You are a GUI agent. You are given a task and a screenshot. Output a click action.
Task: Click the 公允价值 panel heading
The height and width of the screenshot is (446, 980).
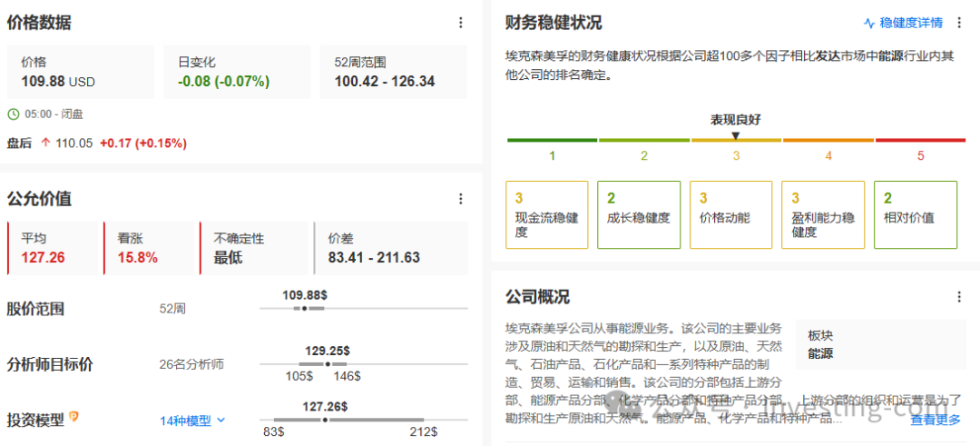(39, 199)
